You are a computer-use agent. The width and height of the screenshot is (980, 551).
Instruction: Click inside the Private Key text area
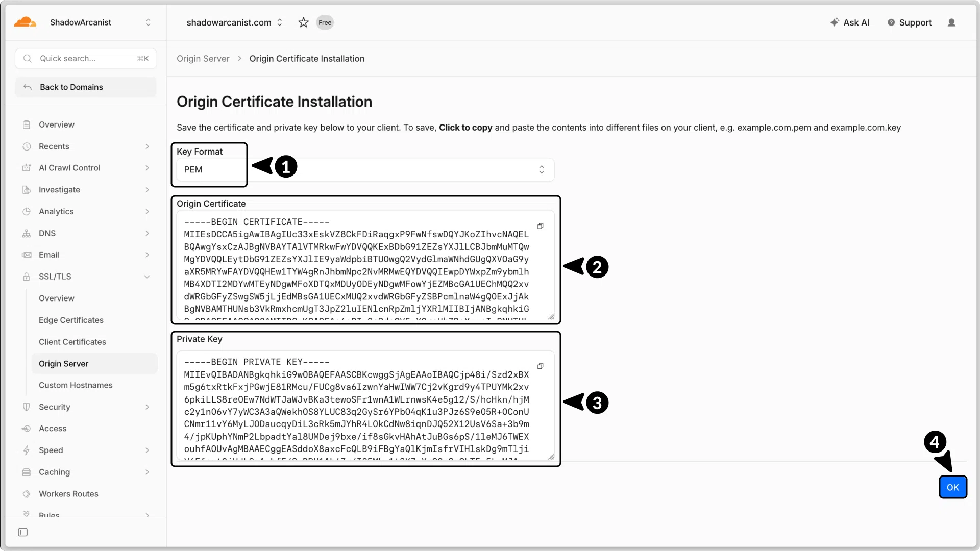coord(365,405)
